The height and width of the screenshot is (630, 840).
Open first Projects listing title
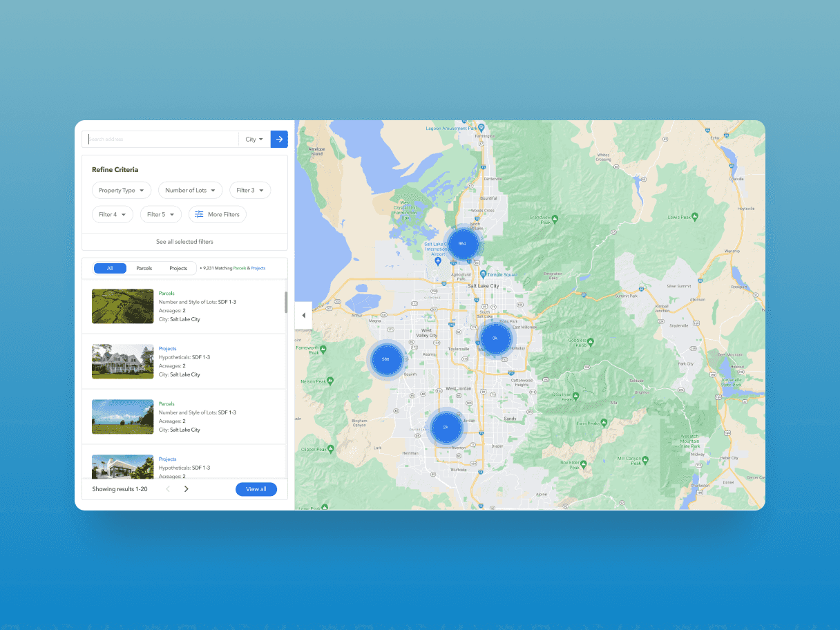coord(168,349)
